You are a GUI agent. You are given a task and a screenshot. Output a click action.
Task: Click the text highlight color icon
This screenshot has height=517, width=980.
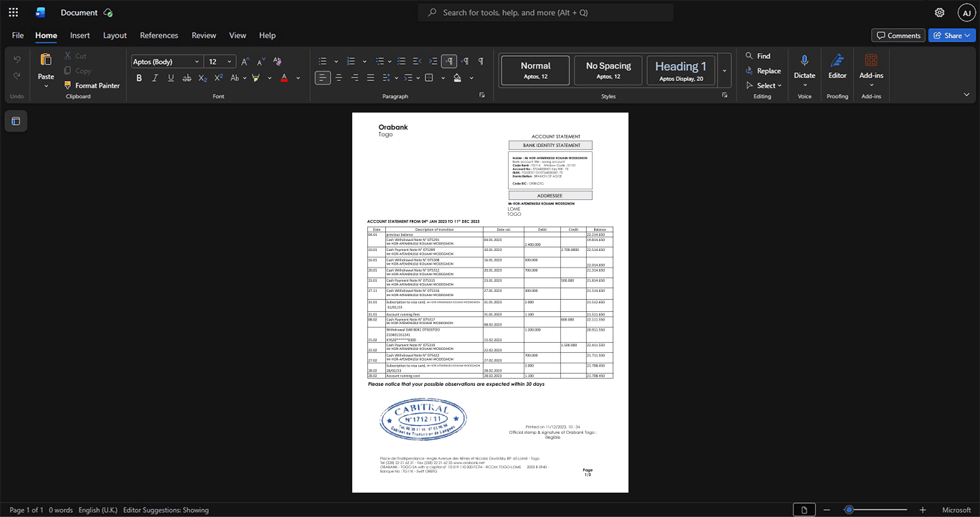click(x=255, y=77)
